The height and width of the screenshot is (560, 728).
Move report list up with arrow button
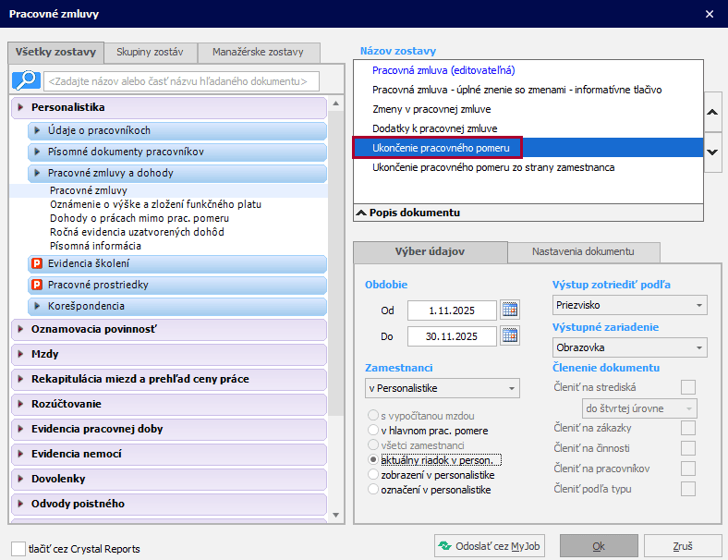(712, 112)
